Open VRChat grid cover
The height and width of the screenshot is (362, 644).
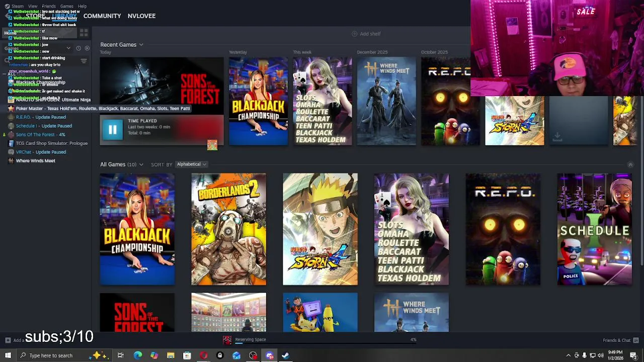coord(320,312)
